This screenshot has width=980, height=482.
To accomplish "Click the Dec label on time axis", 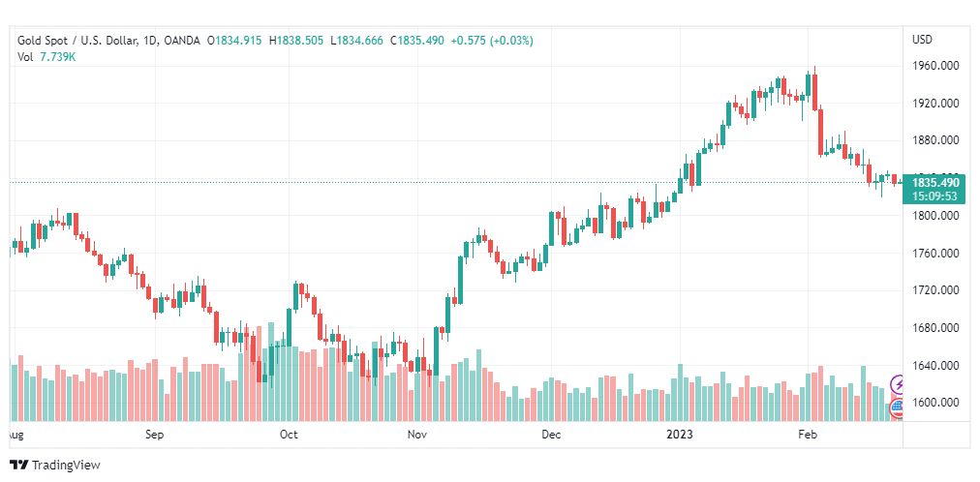I will coord(551,435).
